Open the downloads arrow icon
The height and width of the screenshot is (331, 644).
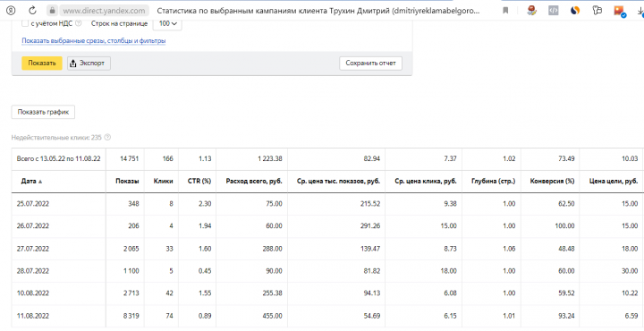[640, 11]
